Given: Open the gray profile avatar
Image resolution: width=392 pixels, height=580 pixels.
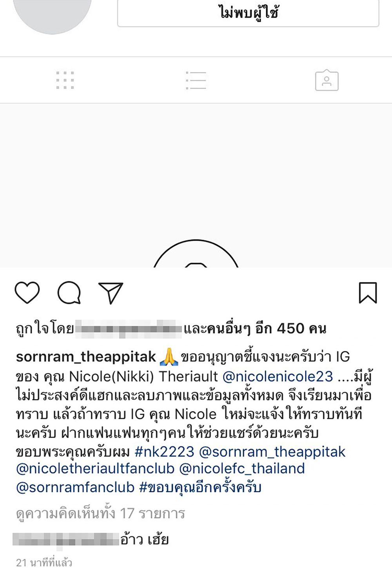Looking at the screenshot, I should [52, 14].
